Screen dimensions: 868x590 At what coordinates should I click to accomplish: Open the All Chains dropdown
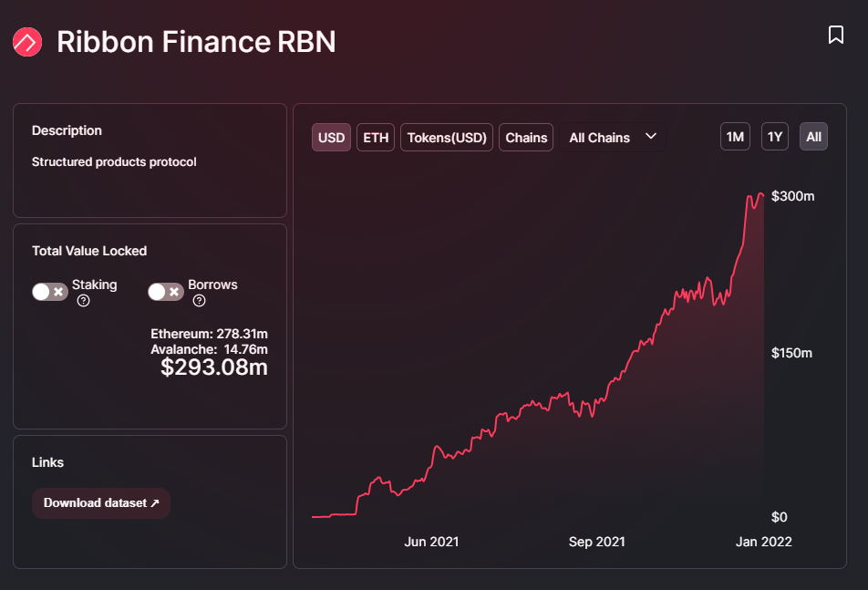(613, 138)
